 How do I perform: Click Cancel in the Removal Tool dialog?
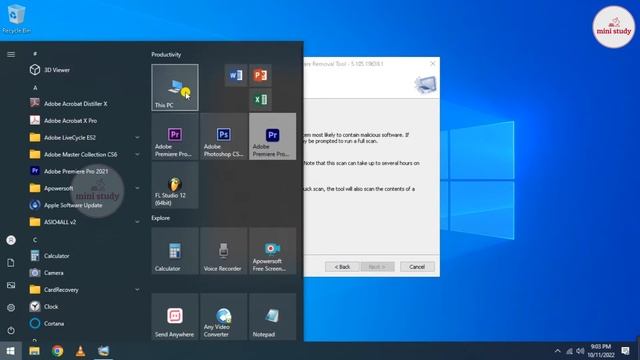click(x=417, y=267)
